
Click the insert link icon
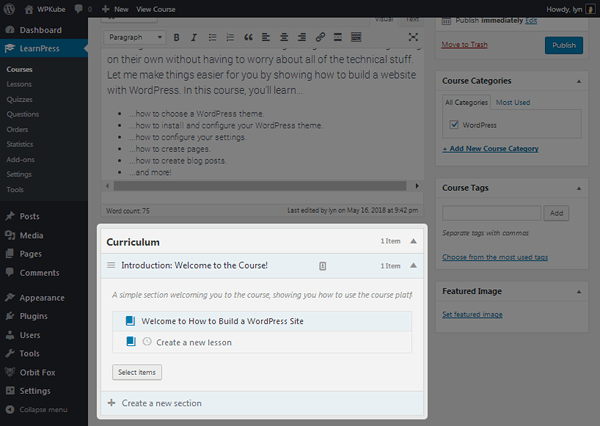[320, 37]
